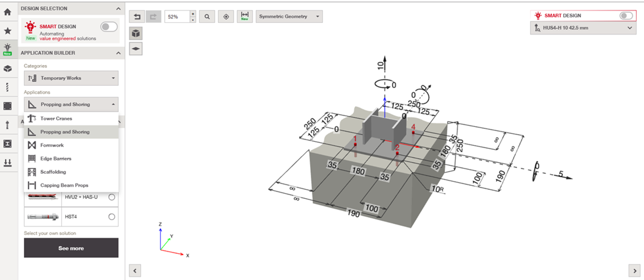The image size is (644, 280).
Task: Click the horizontal load value 5 label
Action: 561,174
